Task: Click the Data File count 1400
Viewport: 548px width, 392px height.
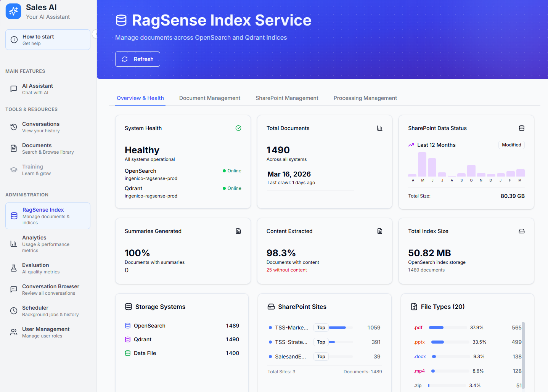Action: point(233,353)
